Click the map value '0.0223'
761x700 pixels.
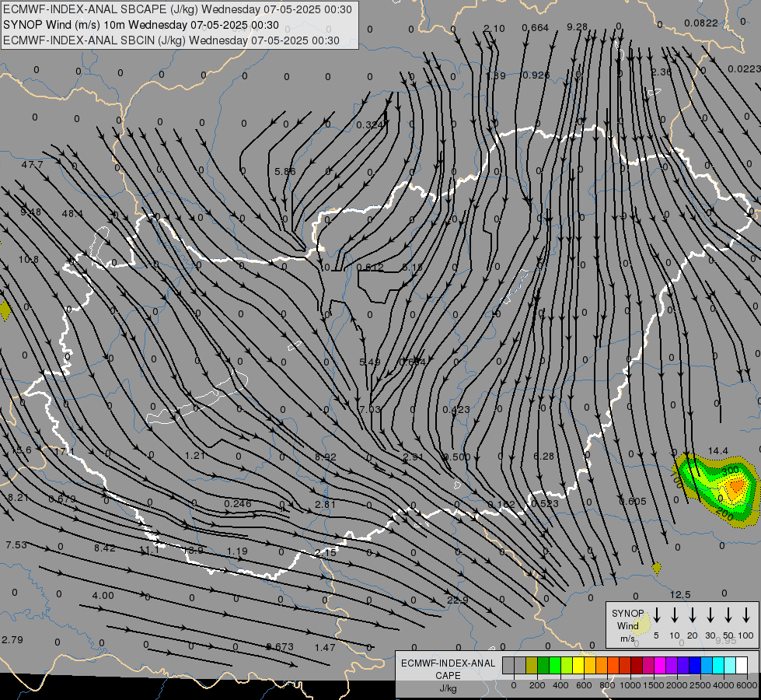(745, 69)
